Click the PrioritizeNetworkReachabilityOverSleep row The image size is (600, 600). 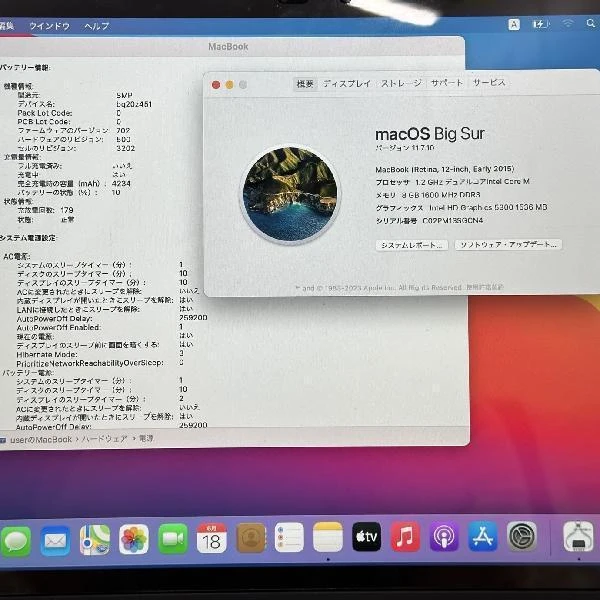pyautogui.click(x=100, y=362)
